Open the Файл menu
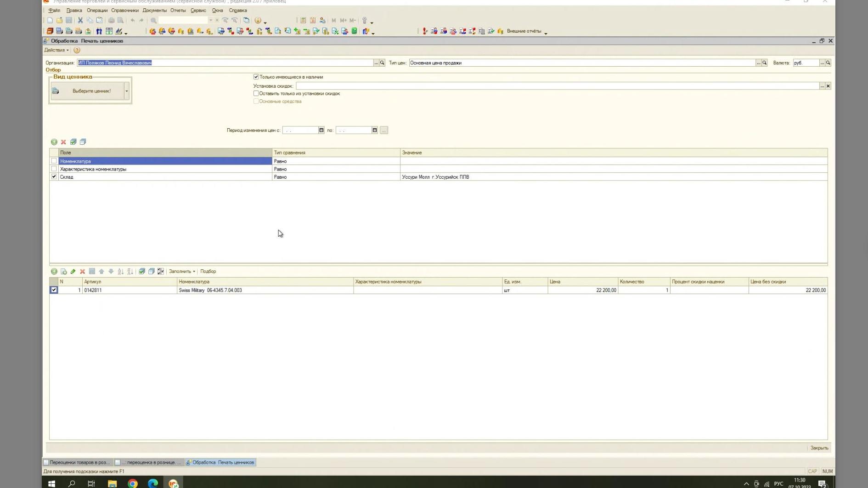 [54, 10]
